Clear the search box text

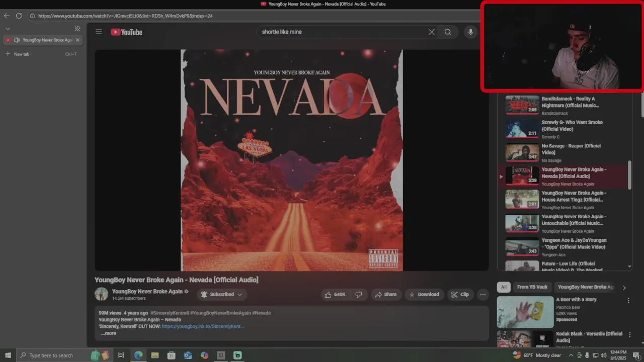click(431, 32)
